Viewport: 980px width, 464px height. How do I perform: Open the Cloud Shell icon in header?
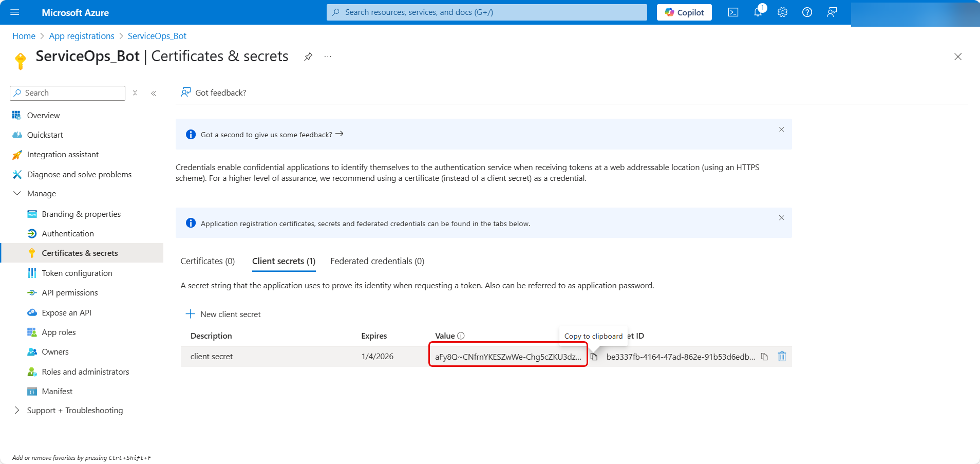pyautogui.click(x=733, y=12)
